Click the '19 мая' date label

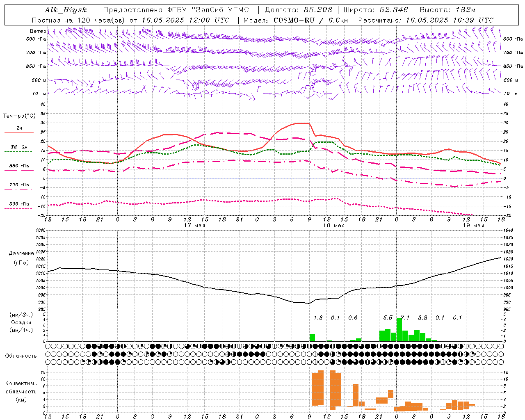(473, 226)
